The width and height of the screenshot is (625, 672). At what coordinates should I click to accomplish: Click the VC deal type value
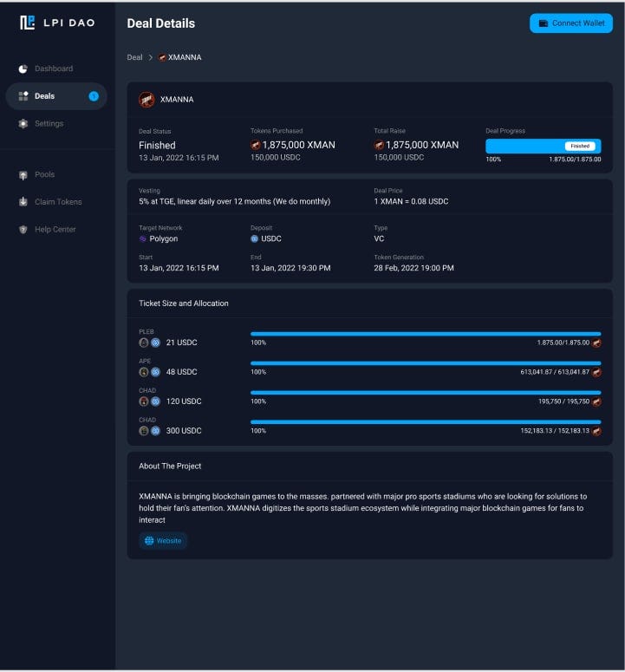click(x=379, y=238)
